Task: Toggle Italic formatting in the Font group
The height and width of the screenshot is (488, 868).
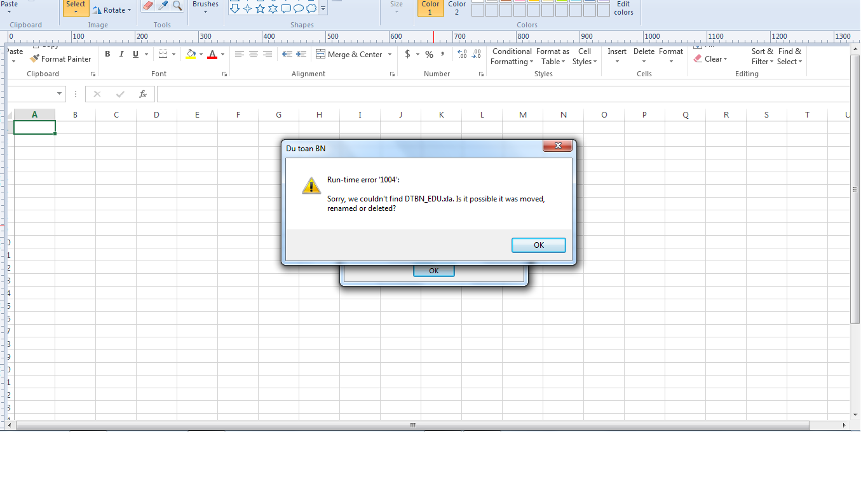Action: pos(121,55)
